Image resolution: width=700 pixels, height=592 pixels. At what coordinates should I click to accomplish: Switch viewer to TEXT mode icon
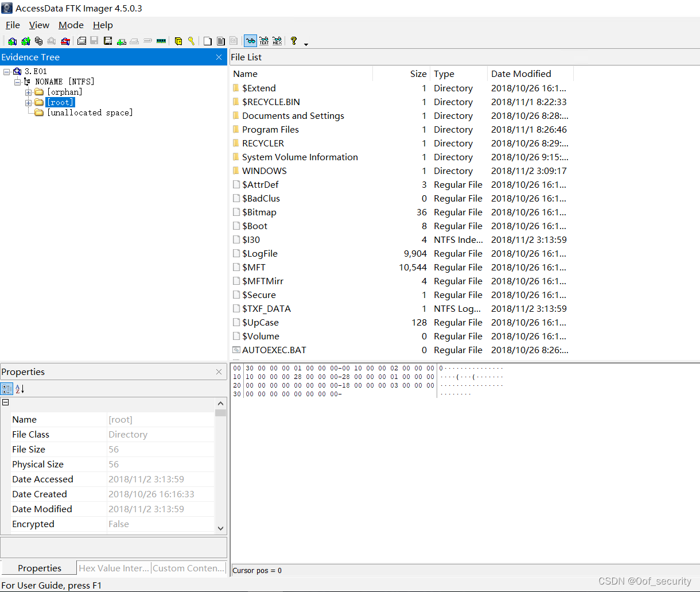coord(264,41)
